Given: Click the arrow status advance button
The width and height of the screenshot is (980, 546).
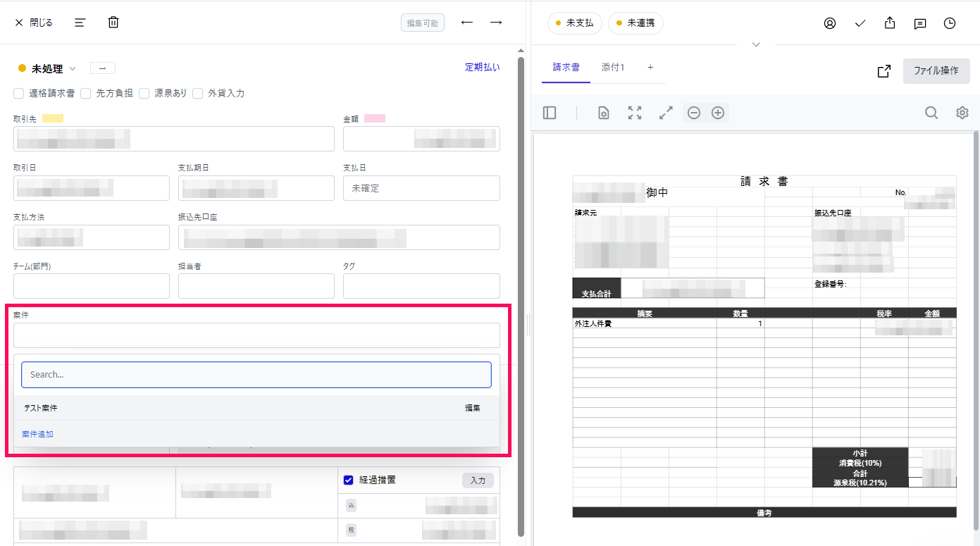Looking at the screenshot, I should 103,68.
